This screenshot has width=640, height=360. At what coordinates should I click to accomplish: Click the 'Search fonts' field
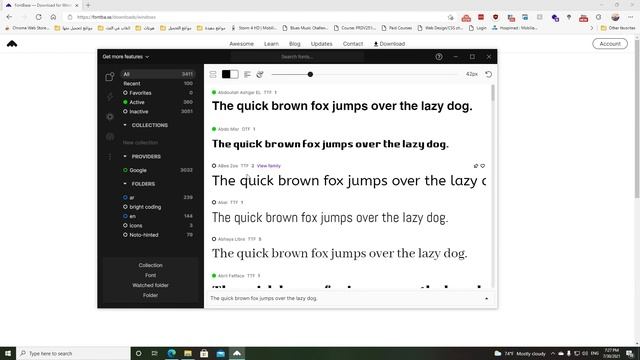[297, 57]
